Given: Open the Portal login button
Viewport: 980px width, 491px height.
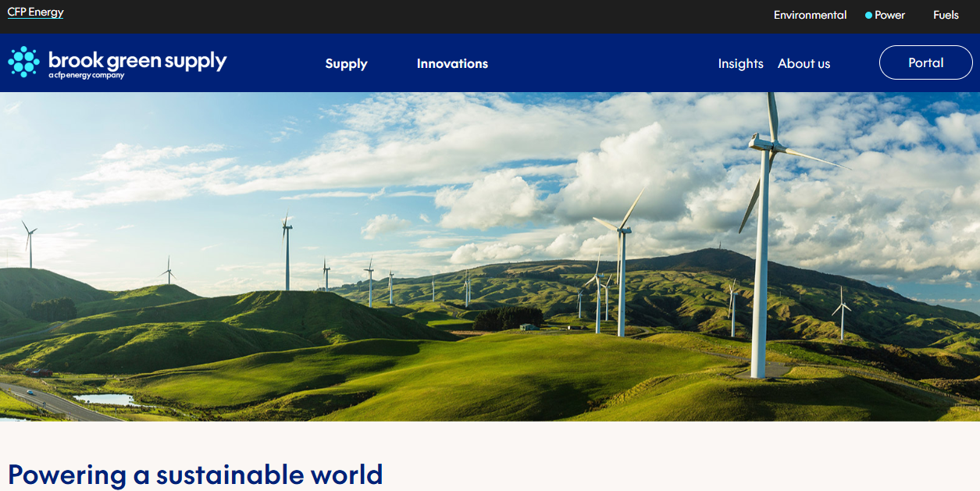Looking at the screenshot, I should point(925,62).
